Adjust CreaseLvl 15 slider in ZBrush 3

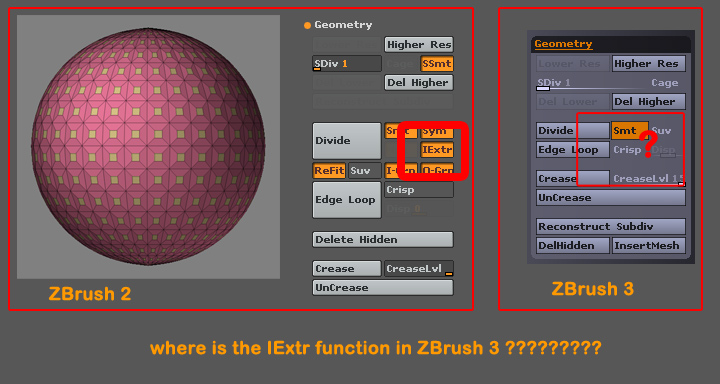point(649,179)
